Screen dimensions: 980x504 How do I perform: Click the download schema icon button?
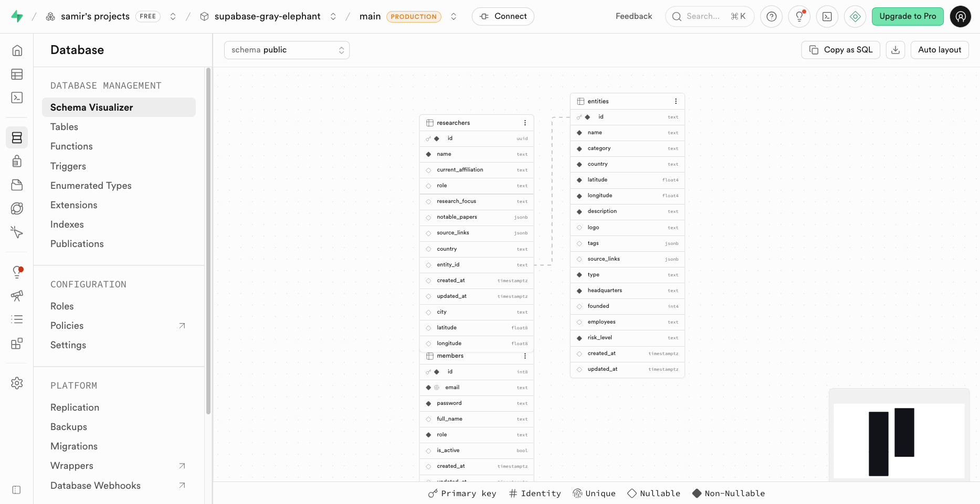tap(895, 50)
